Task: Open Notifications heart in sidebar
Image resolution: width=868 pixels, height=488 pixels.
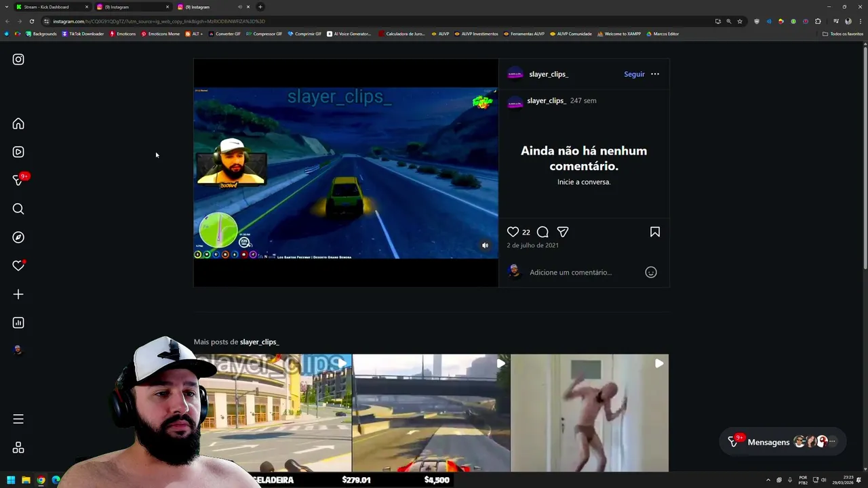Action: pos(18,266)
